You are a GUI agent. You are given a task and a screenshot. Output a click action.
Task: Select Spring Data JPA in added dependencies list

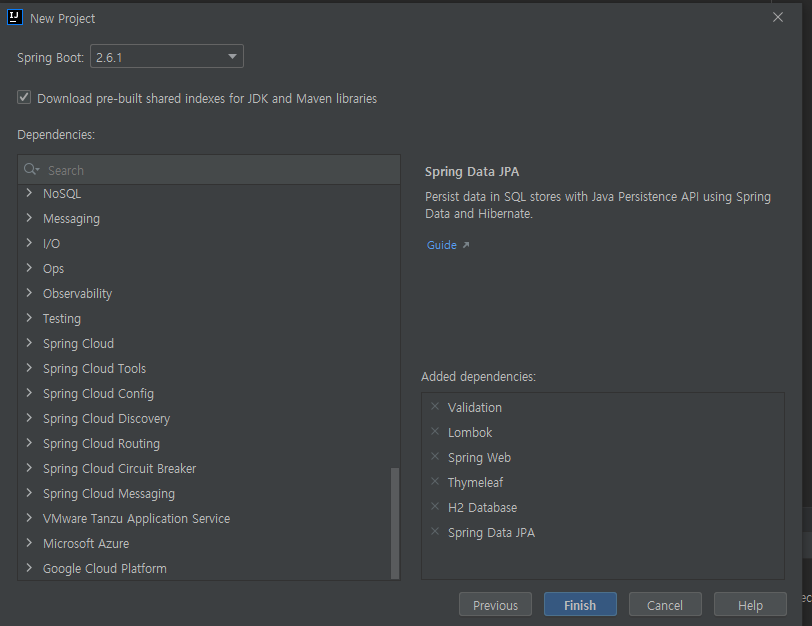491,533
